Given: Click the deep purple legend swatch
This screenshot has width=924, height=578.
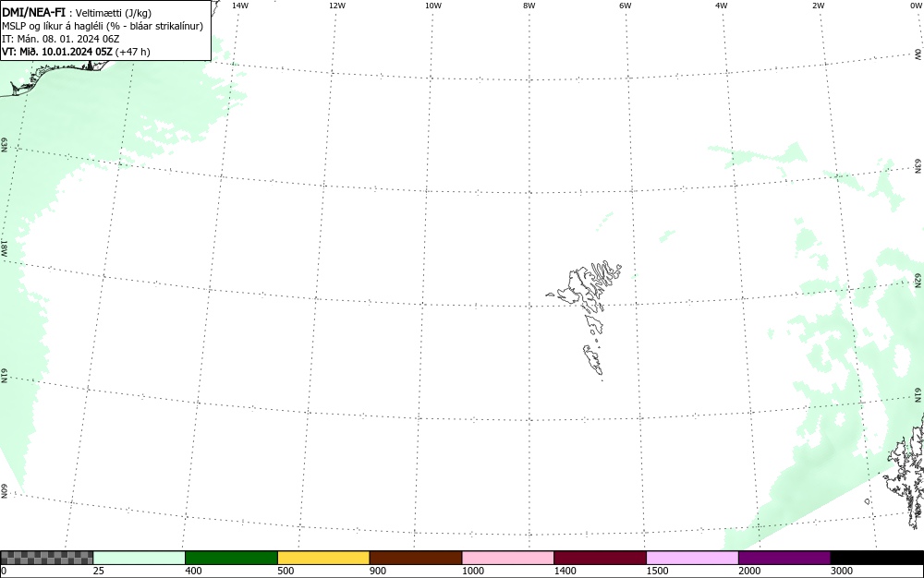Looking at the screenshot, I should tap(784, 558).
